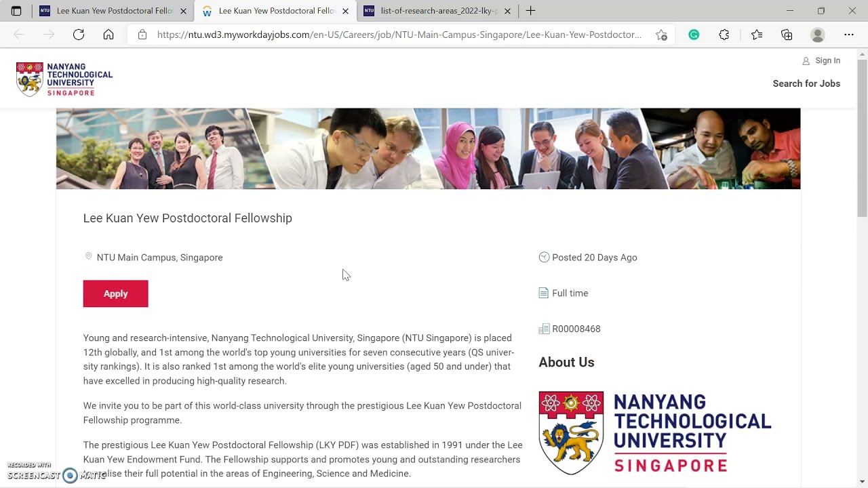Open browser settings and more menu
Viewport: 868px width, 488px height.
click(849, 35)
